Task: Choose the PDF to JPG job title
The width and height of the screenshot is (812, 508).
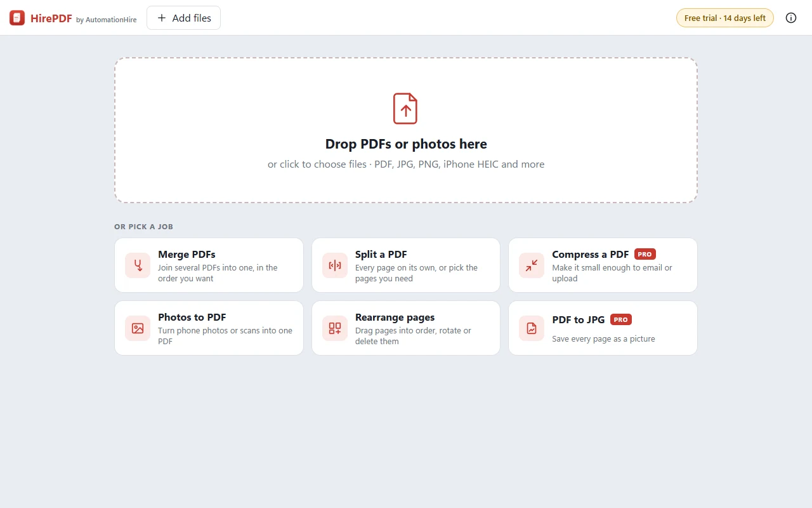Action: 579,320
